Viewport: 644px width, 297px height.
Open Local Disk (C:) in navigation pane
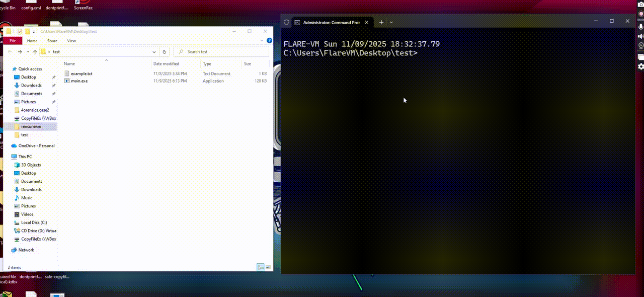pyautogui.click(x=34, y=222)
